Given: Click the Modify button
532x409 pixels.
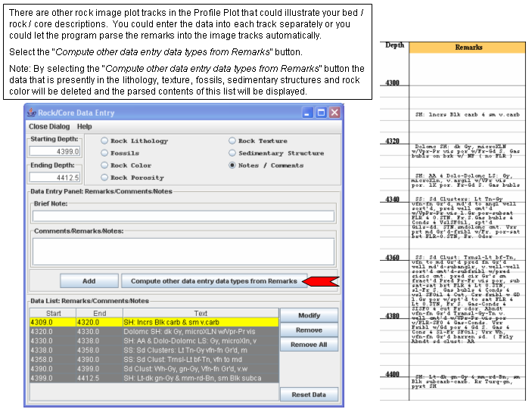Looking at the screenshot, I should (309, 315).
